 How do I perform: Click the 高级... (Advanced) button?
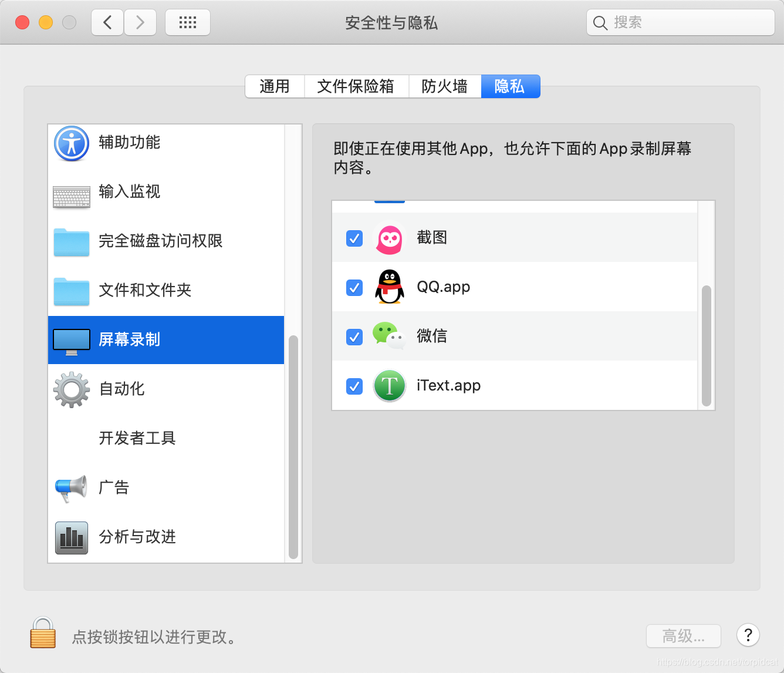pyautogui.click(x=683, y=636)
